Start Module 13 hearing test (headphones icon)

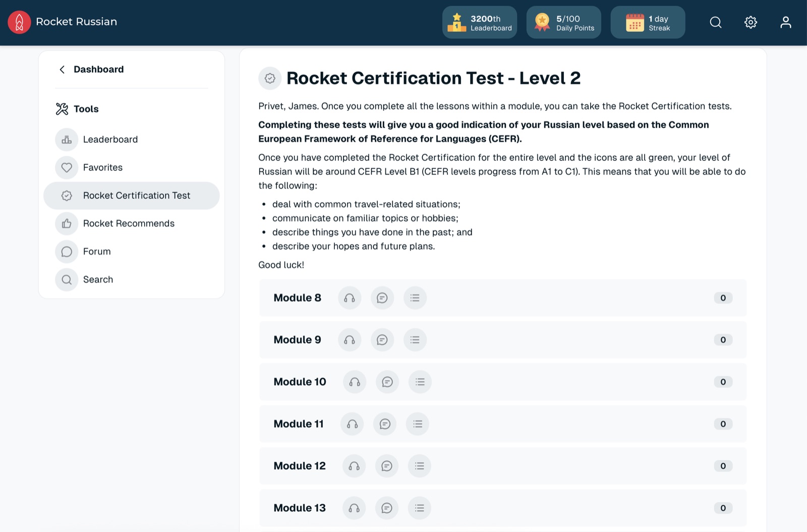tap(354, 508)
